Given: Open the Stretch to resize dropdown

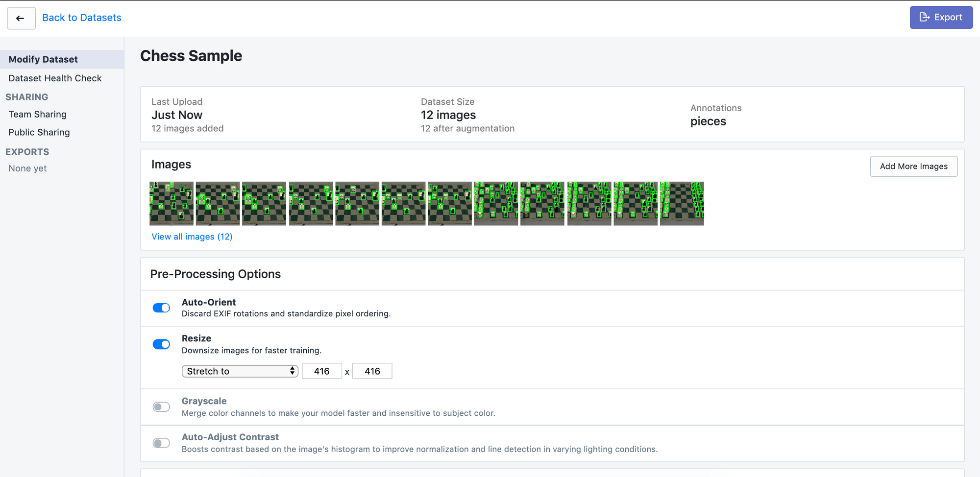Looking at the screenshot, I should pos(240,371).
